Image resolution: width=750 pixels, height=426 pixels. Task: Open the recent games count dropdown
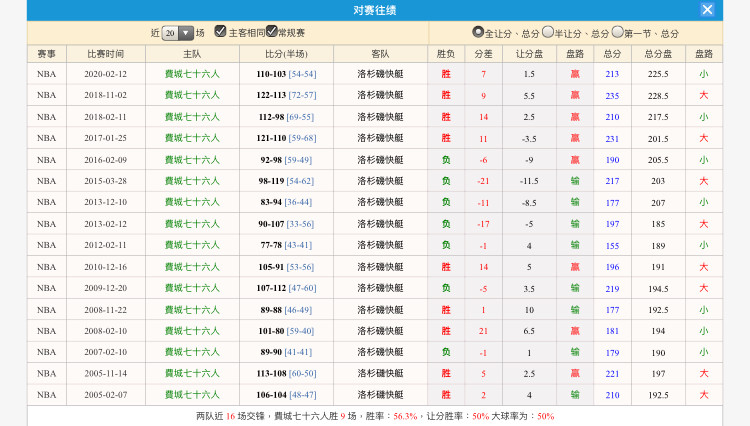tap(177, 33)
